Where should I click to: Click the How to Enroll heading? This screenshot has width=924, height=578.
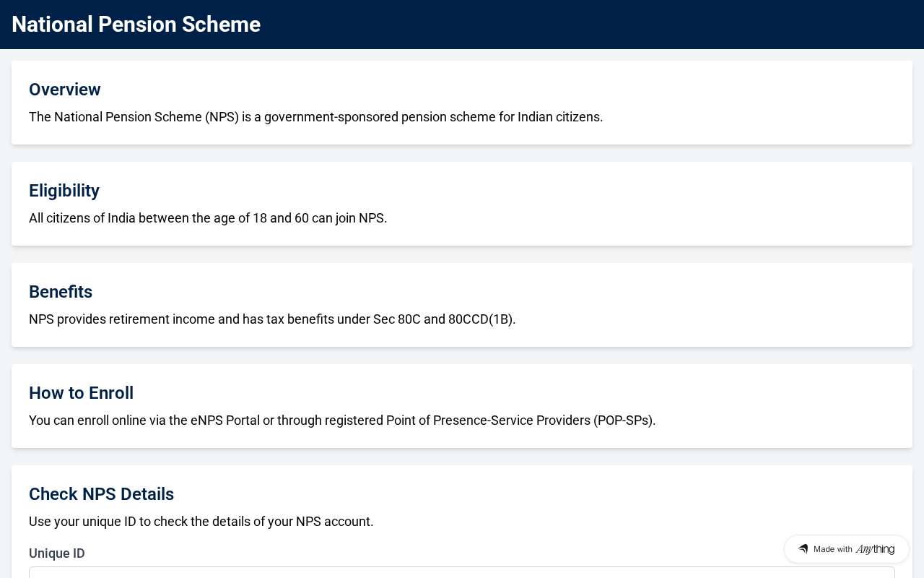tap(81, 393)
